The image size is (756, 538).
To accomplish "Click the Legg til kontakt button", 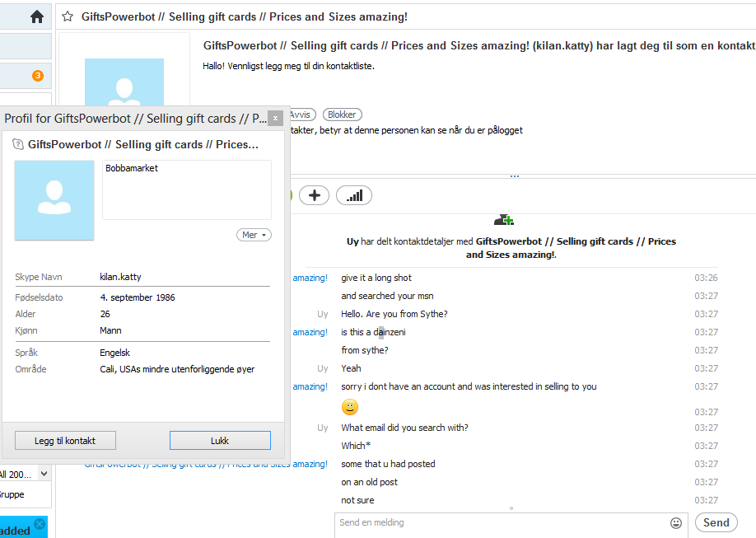I will 65,441.
